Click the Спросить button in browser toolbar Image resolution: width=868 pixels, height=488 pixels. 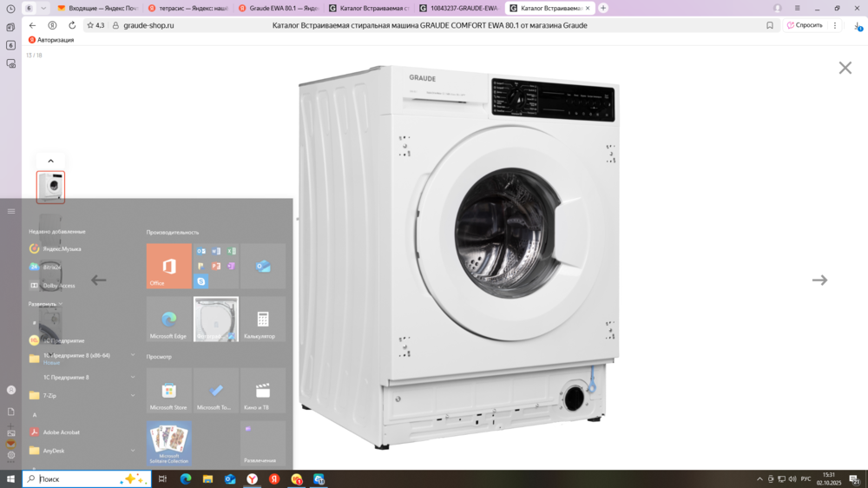click(805, 25)
